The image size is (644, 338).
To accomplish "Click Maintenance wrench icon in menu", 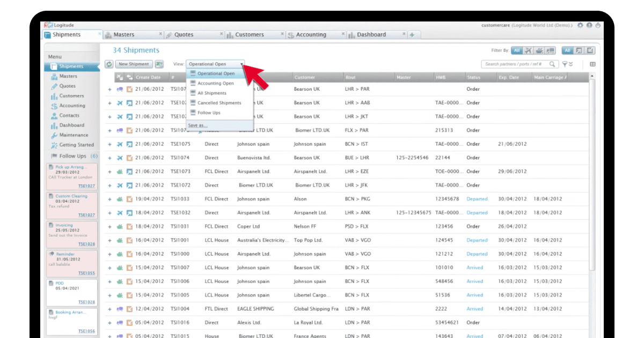I will [54, 135].
